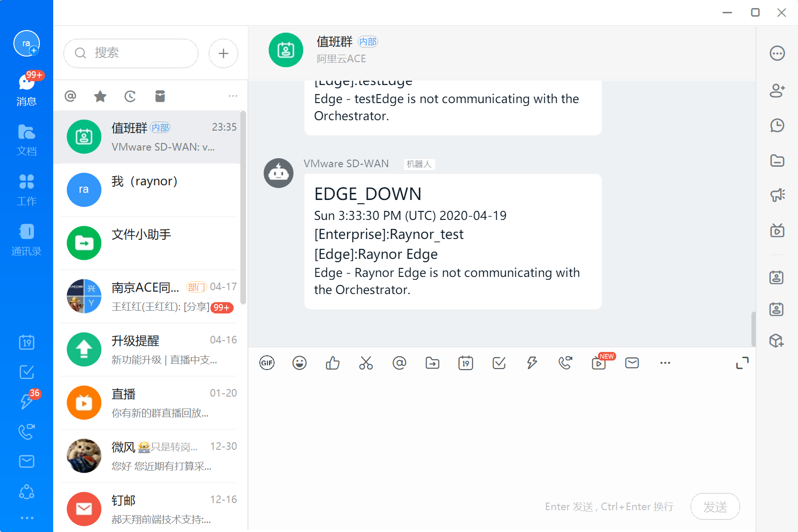Open group live TV icon on right
The height and width of the screenshot is (532, 798).
coord(777,230)
